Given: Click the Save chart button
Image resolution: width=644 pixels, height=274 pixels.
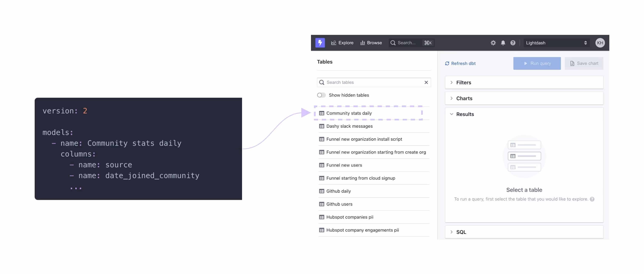Looking at the screenshot, I should [584, 63].
